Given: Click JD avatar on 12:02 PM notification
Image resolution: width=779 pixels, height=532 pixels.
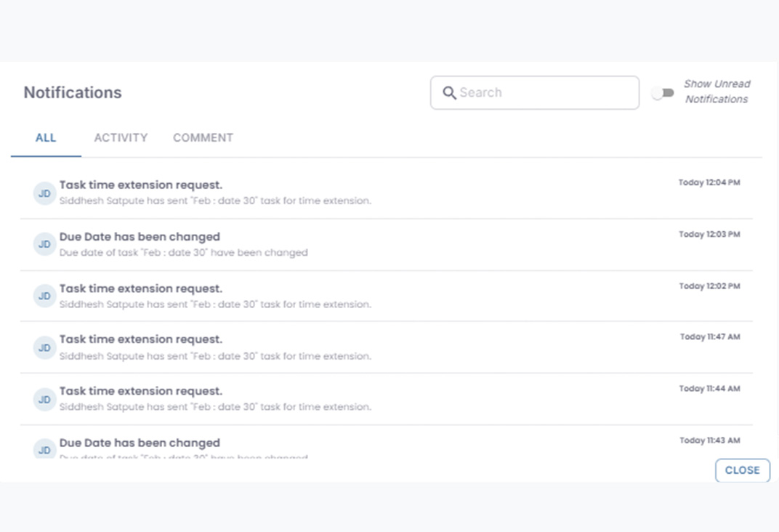Looking at the screenshot, I should tap(44, 296).
